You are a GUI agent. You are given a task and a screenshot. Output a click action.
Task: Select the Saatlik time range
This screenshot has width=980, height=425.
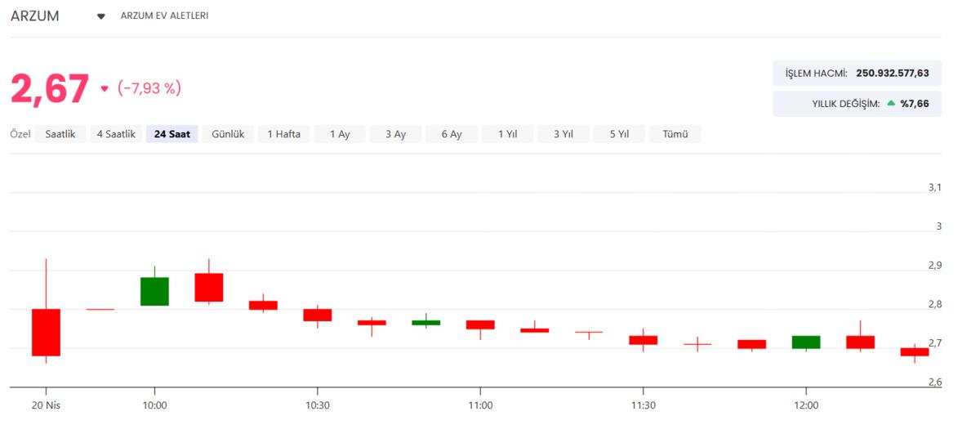pyautogui.click(x=60, y=134)
